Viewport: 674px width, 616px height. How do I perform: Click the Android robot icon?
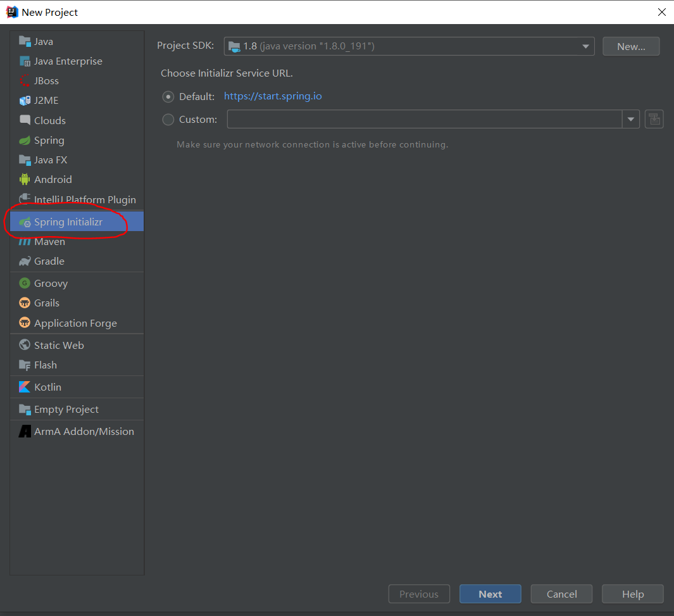tap(25, 179)
